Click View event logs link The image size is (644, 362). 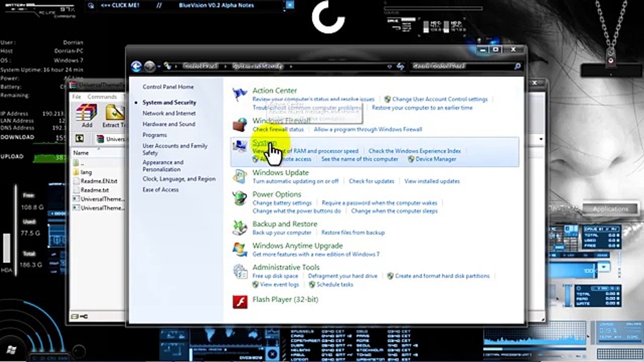[279, 285]
